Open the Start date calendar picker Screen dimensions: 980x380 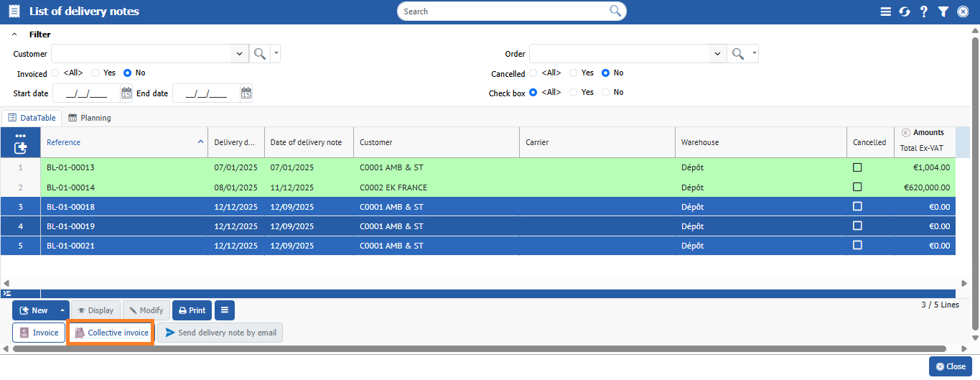point(126,93)
